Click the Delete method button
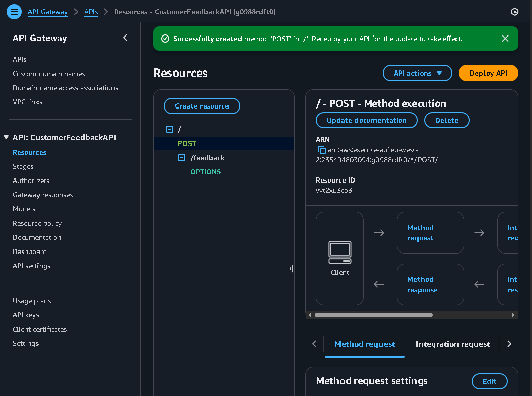This screenshot has width=532, height=396. (446, 121)
